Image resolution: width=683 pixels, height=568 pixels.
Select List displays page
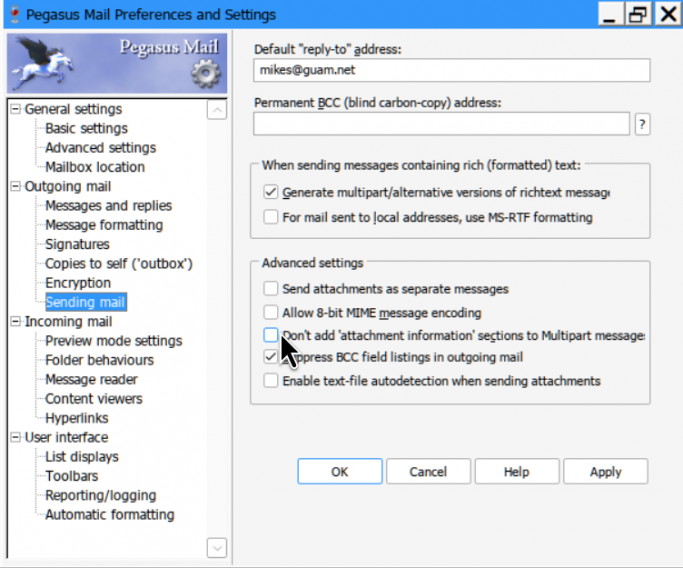point(82,456)
